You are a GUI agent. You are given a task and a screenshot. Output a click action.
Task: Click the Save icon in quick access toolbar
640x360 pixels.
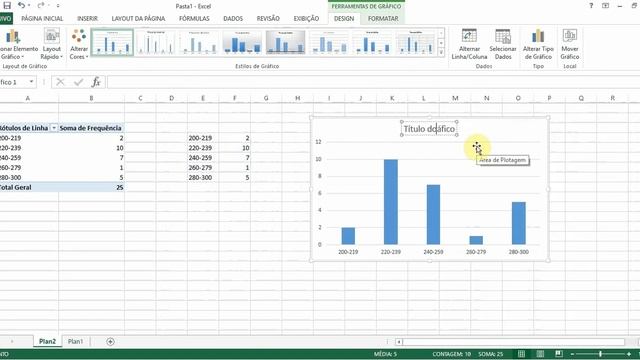[x=7, y=6]
